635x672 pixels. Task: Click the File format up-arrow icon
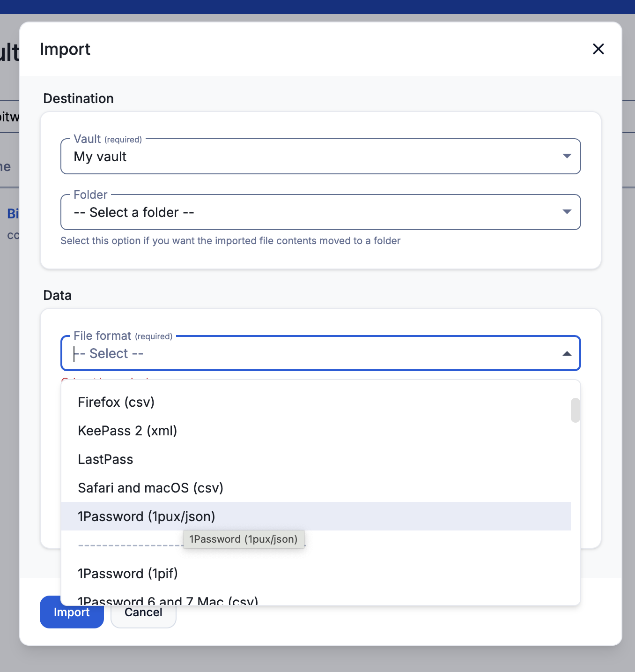coord(567,353)
